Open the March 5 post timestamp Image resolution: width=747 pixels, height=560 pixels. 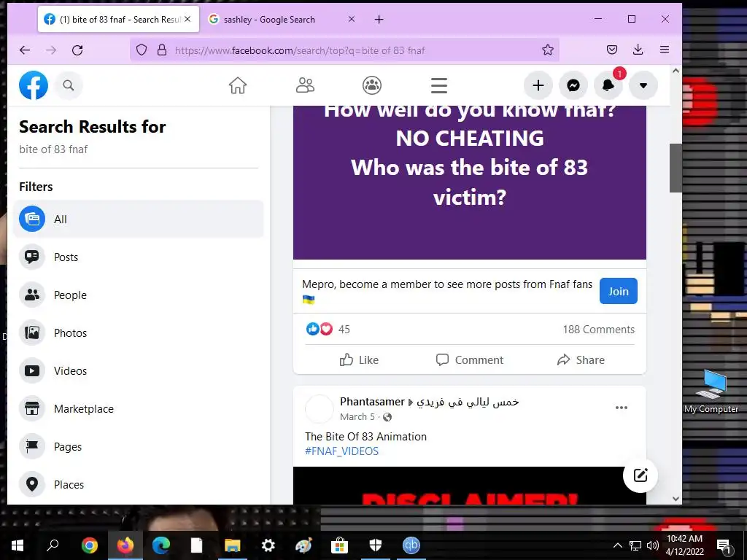(x=357, y=416)
